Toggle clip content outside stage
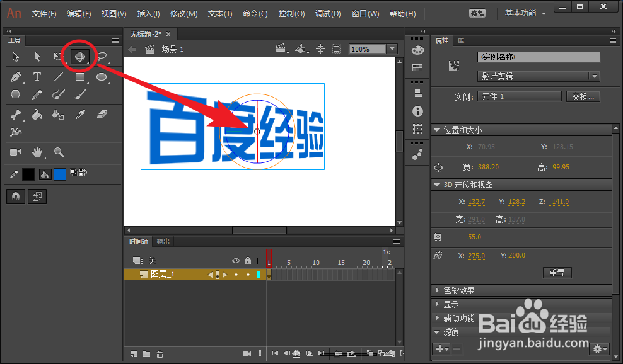The width and height of the screenshot is (623, 364). point(337,49)
